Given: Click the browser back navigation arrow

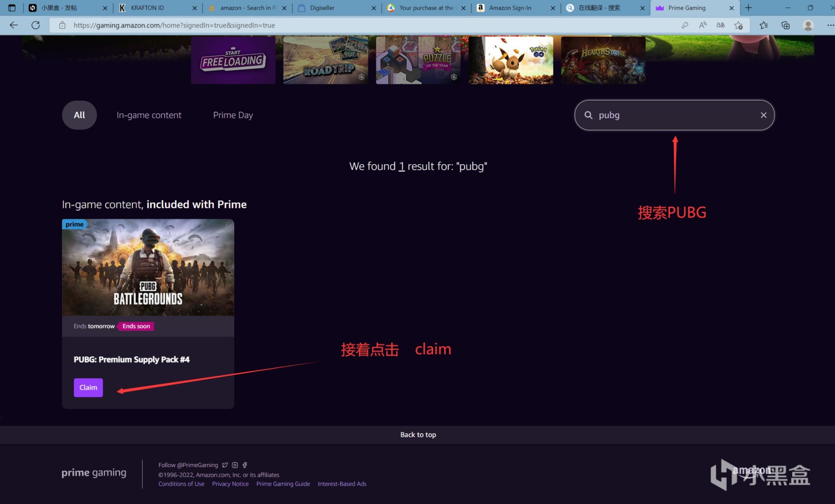Looking at the screenshot, I should pos(13,24).
